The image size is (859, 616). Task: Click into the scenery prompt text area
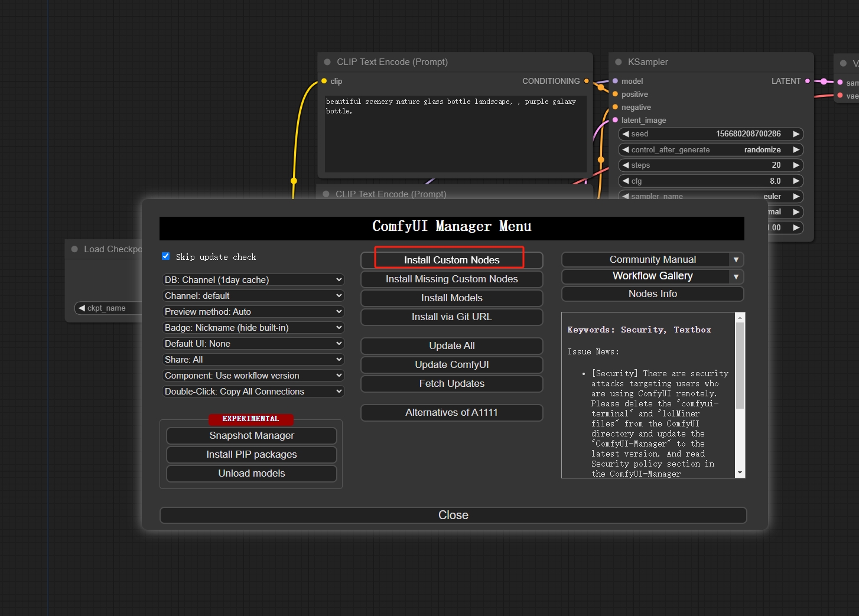click(455, 133)
